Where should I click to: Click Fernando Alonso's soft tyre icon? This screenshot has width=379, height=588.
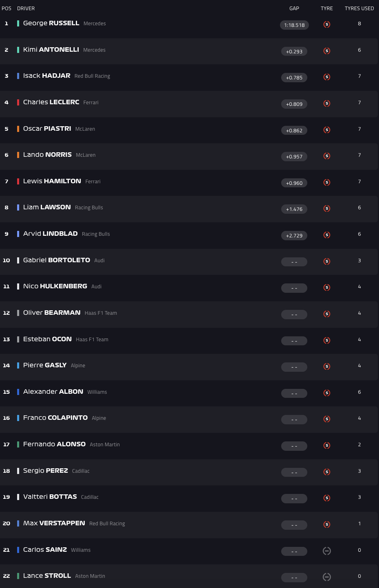tap(327, 445)
